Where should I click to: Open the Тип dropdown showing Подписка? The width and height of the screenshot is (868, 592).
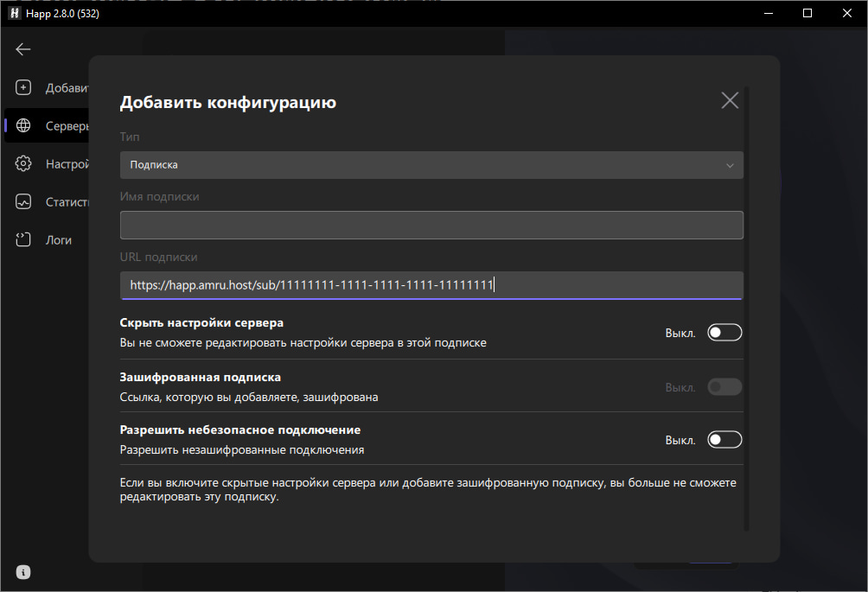point(431,165)
